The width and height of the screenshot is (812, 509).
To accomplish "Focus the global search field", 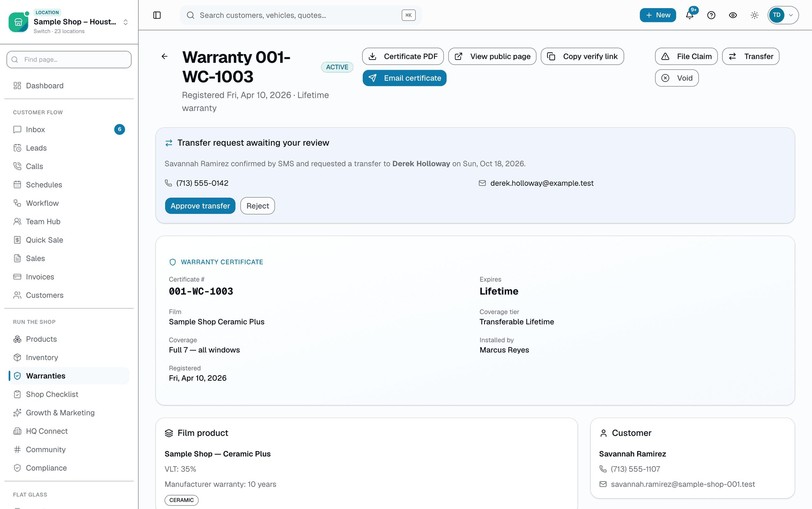I will coord(301,15).
